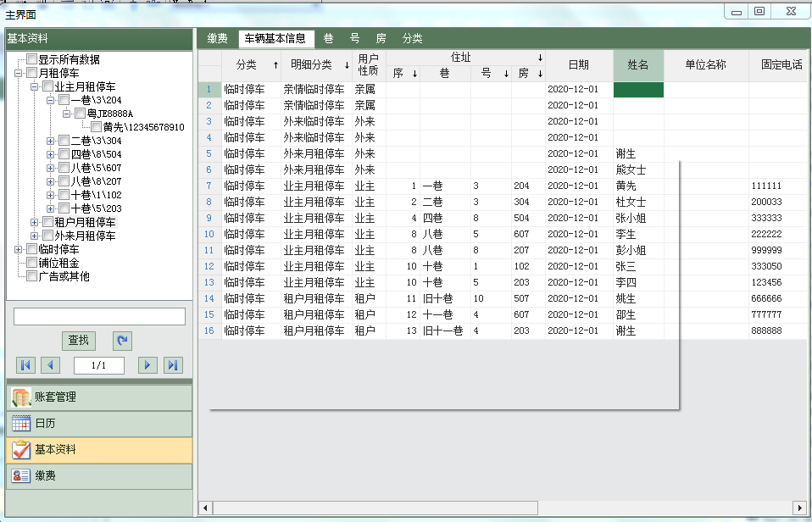Click the left arrow of the horizontal scrollbar

click(x=206, y=508)
